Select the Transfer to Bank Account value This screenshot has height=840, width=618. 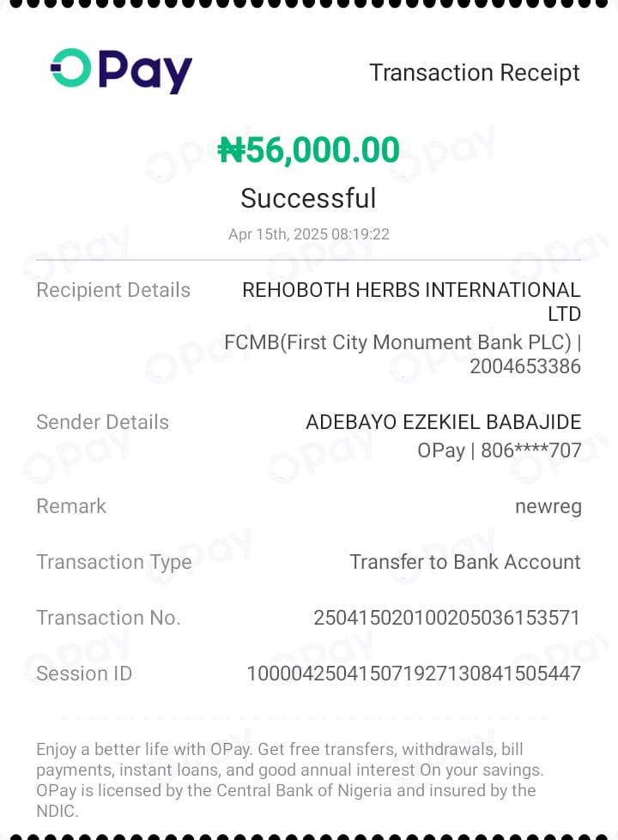click(465, 562)
